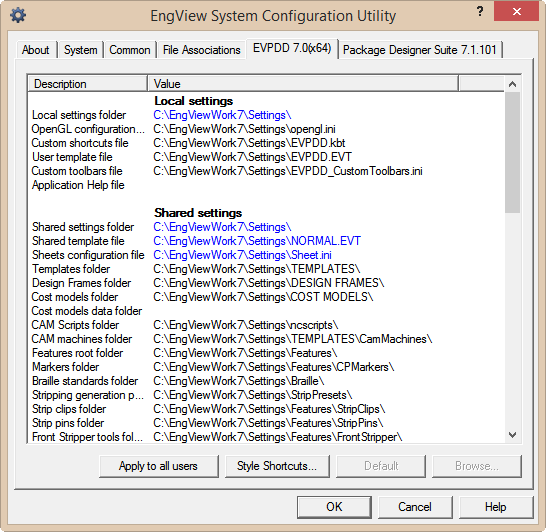Go to File Associations tab
Image resolution: width=546 pixels, height=532 pixels.
pyautogui.click(x=201, y=50)
